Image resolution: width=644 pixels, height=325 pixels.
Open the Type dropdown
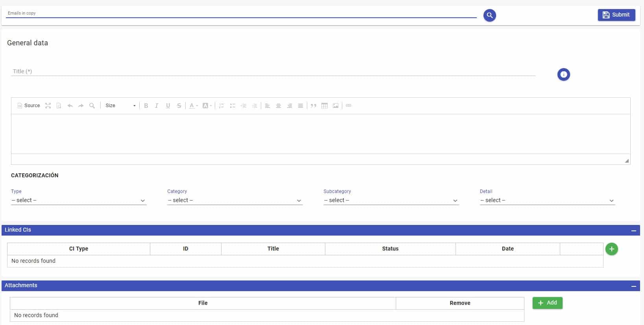click(x=79, y=200)
